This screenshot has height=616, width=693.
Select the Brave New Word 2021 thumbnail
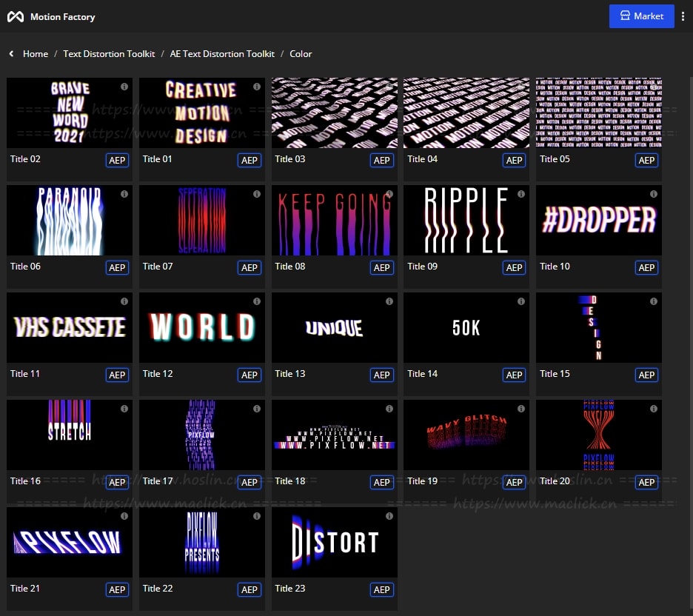pyautogui.click(x=70, y=113)
